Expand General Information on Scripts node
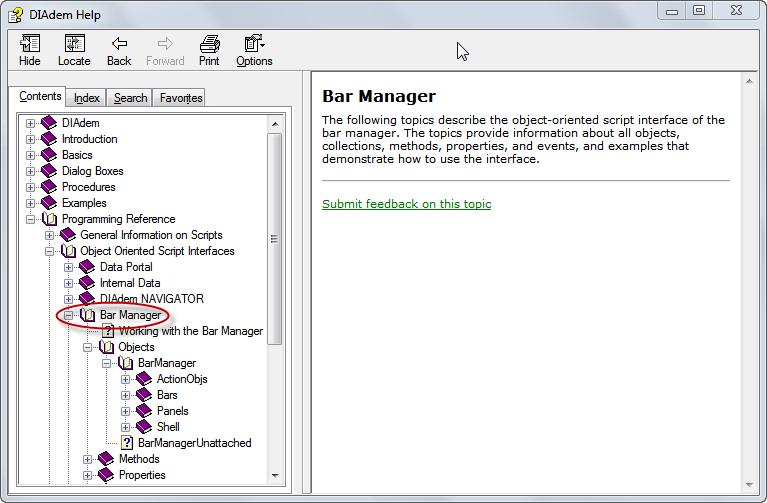The width and height of the screenshot is (767, 503). [x=49, y=235]
